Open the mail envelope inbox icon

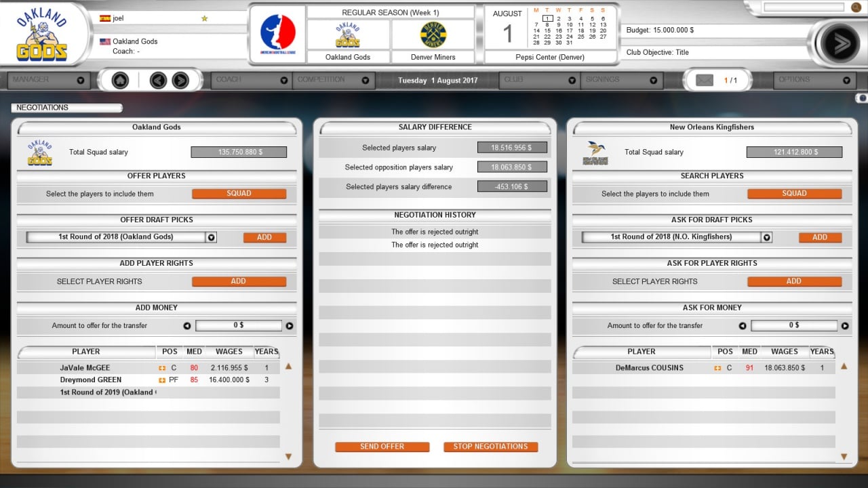(x=705, y=81)
